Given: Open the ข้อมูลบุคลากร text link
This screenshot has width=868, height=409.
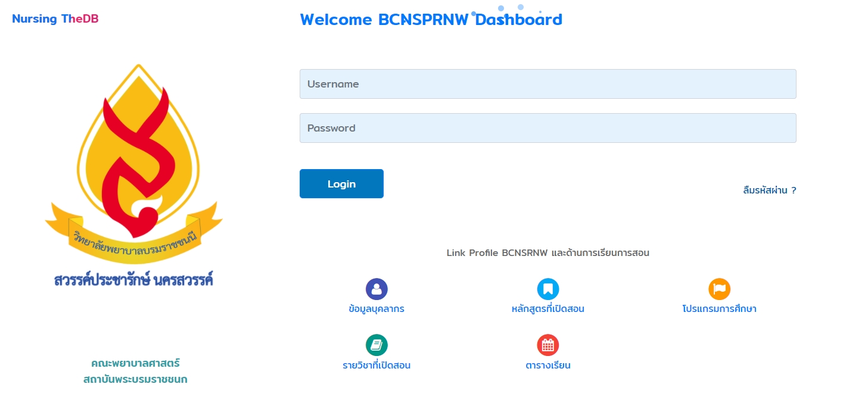Looking at the screenshot, I should click(x=377, y=309).
